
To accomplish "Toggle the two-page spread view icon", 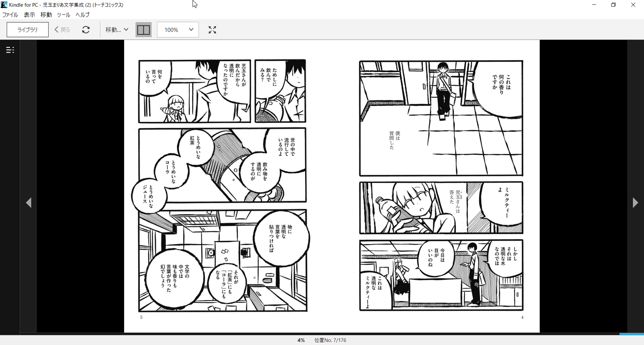I will [143, 30].
